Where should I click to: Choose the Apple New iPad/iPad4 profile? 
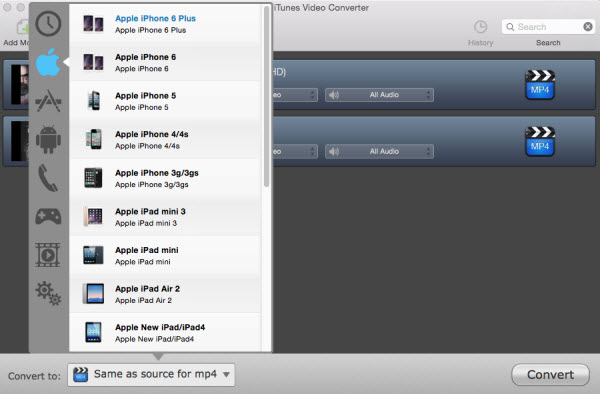click(x=165, y=332)
